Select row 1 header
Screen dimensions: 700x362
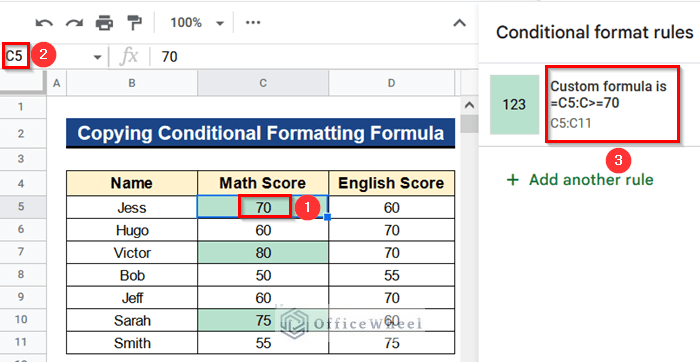coord(22,107)
